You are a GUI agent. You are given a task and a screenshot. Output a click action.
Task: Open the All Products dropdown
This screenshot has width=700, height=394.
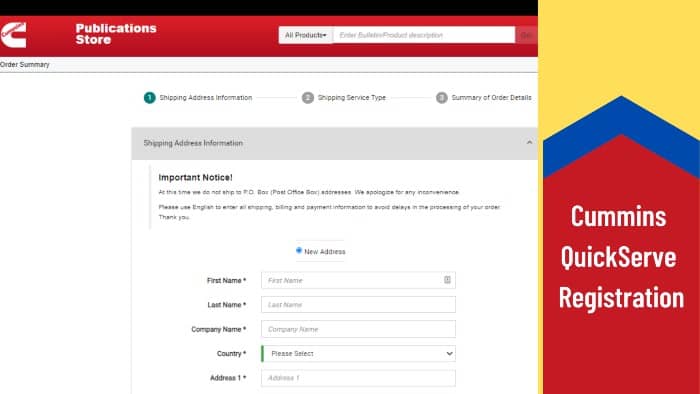click(x=305, y=35)
